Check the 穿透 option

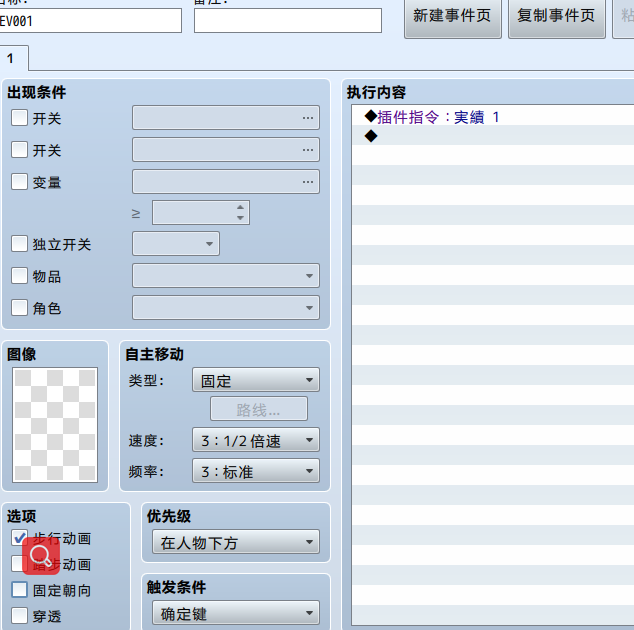coord(19,615)
